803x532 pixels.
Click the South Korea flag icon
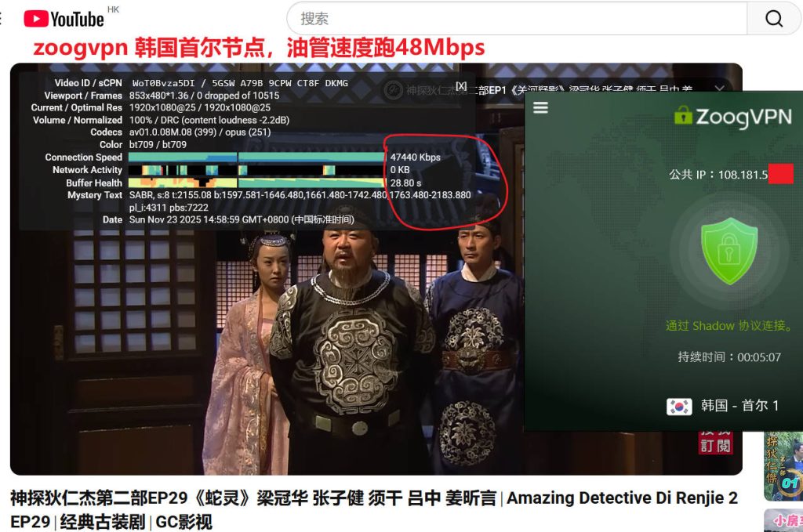[x=679, y=406]
